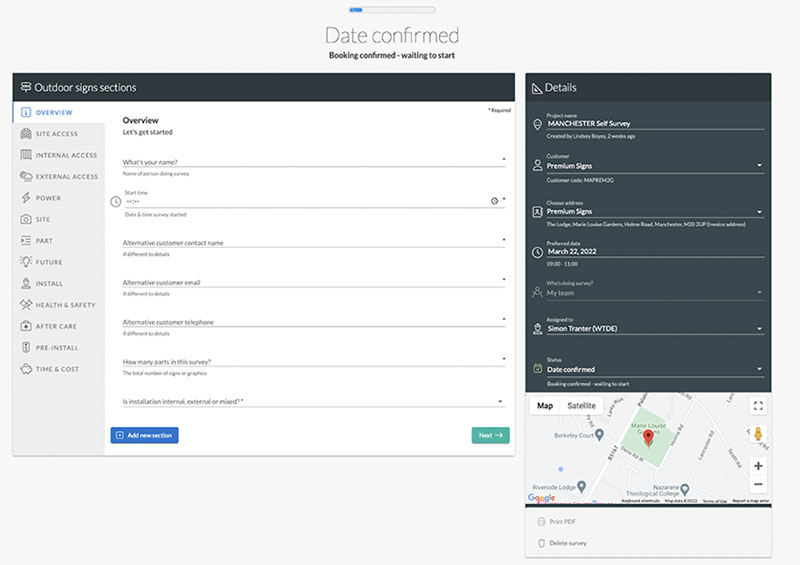Click the clock picker icon in Start time field
Screen dimensions: 800x565
pos(494,201)
